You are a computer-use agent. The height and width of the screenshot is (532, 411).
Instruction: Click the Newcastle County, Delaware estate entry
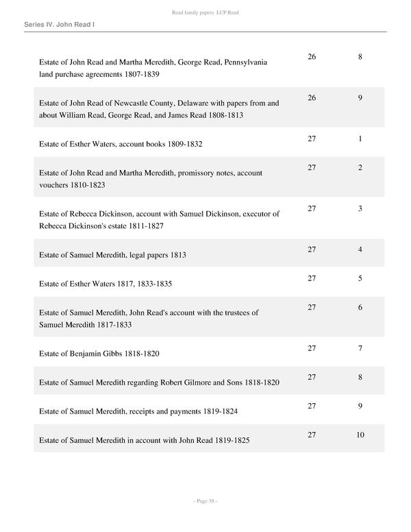point(159,109)
